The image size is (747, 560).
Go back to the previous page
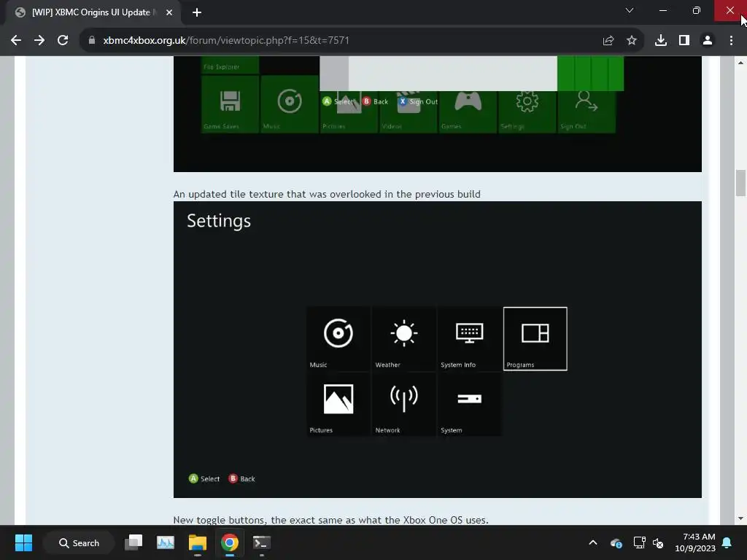(16, 41)
